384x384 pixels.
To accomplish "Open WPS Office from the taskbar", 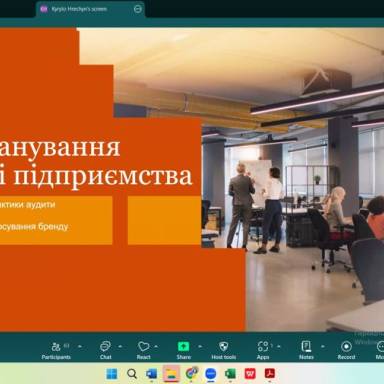I will (250, 374).
